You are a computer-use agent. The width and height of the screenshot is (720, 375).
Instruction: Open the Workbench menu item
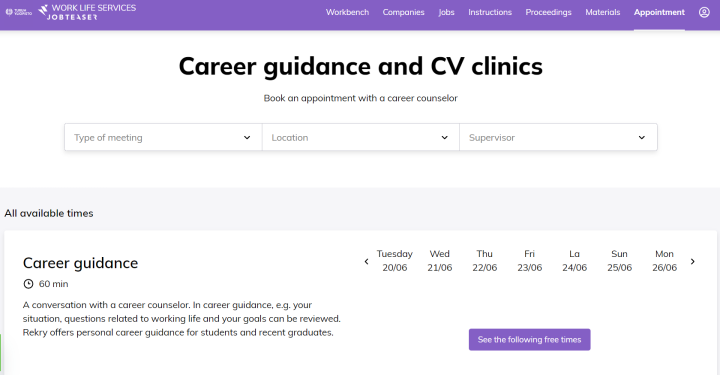pyautogui.click(x=347, y=12)
